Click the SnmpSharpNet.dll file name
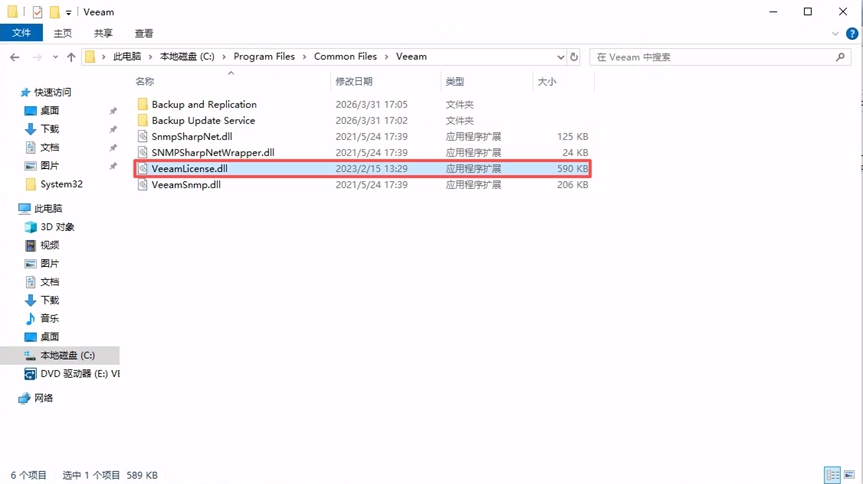863x484 pixels. click(192, 136)
